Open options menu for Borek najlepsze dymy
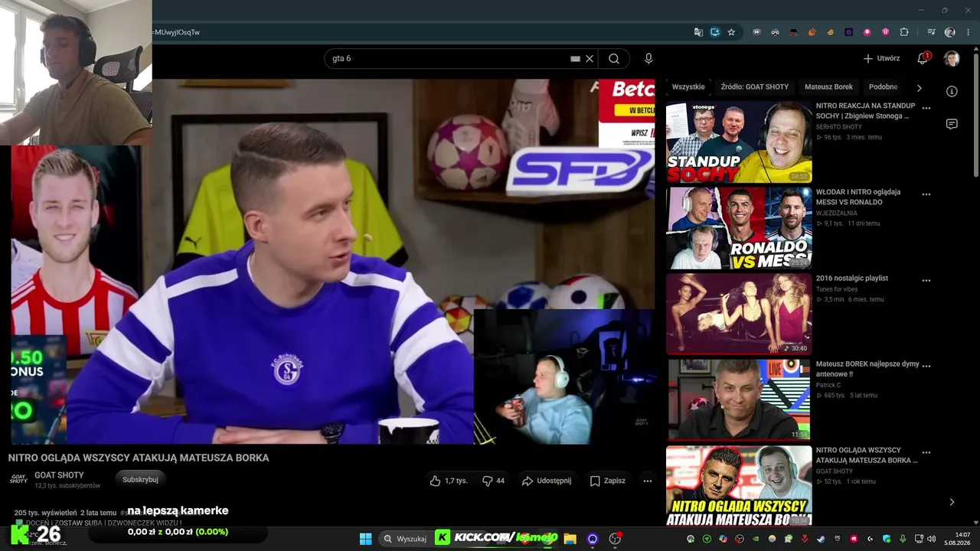Viewport: 980px width, 551px height. point(926,367)
